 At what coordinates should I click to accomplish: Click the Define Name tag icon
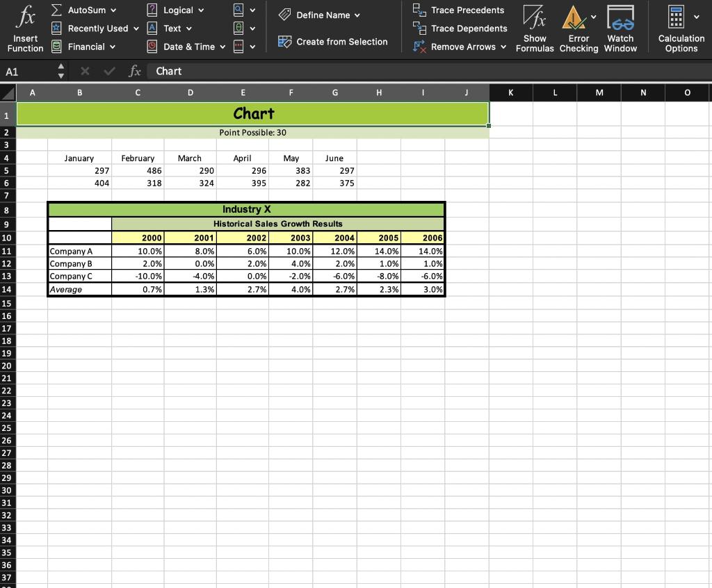tap(284, 15)
